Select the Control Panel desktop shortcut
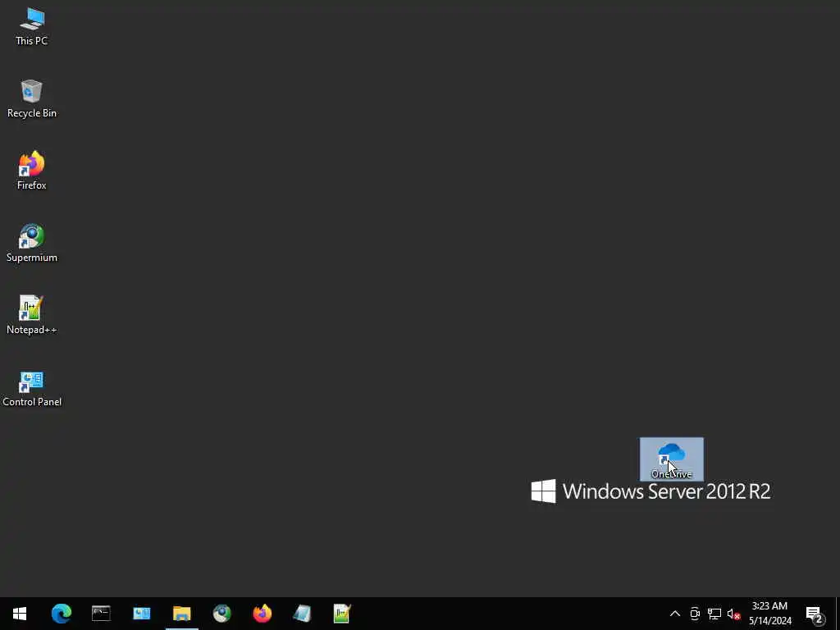Viewport: 840px width, 630px height. click(x=32, y=388)
